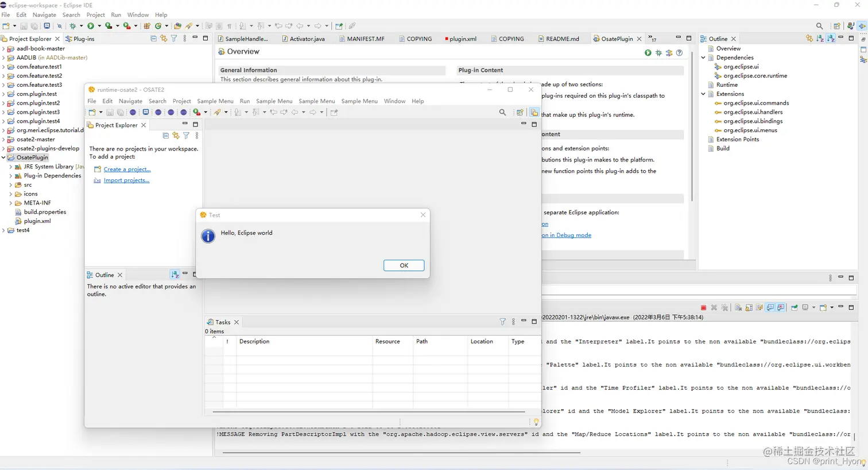Open first Sample Menu in OSATE2 window

coord(215,101)
